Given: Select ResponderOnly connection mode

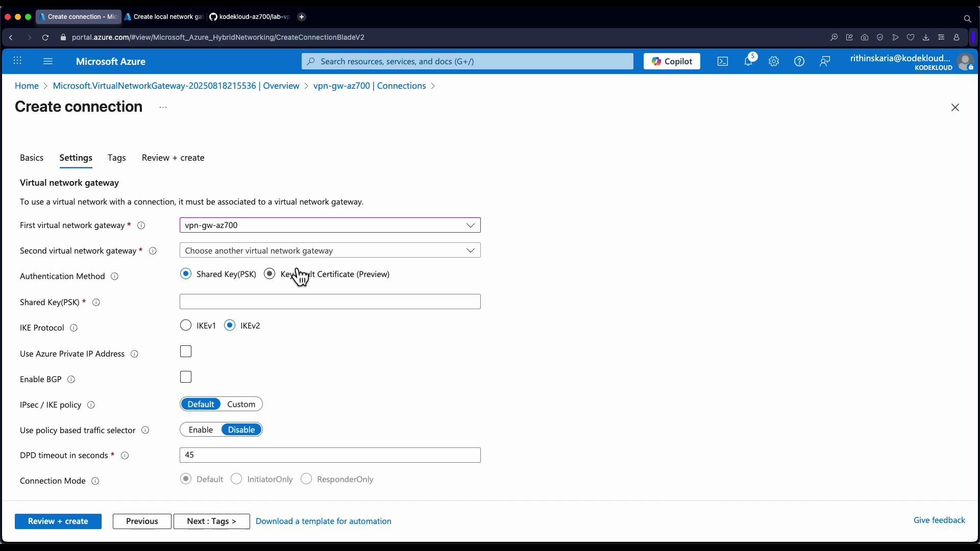Looking at the screenshot, I should coord(306,479).
